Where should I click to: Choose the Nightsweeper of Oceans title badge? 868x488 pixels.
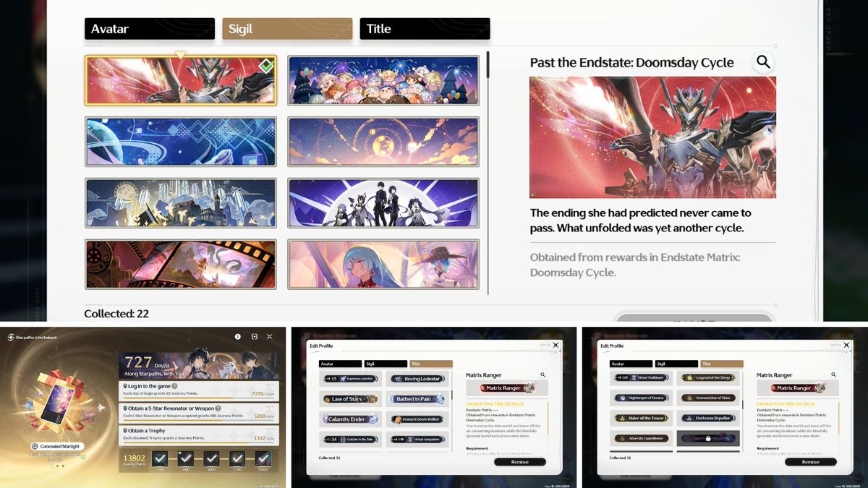[642, 398]
